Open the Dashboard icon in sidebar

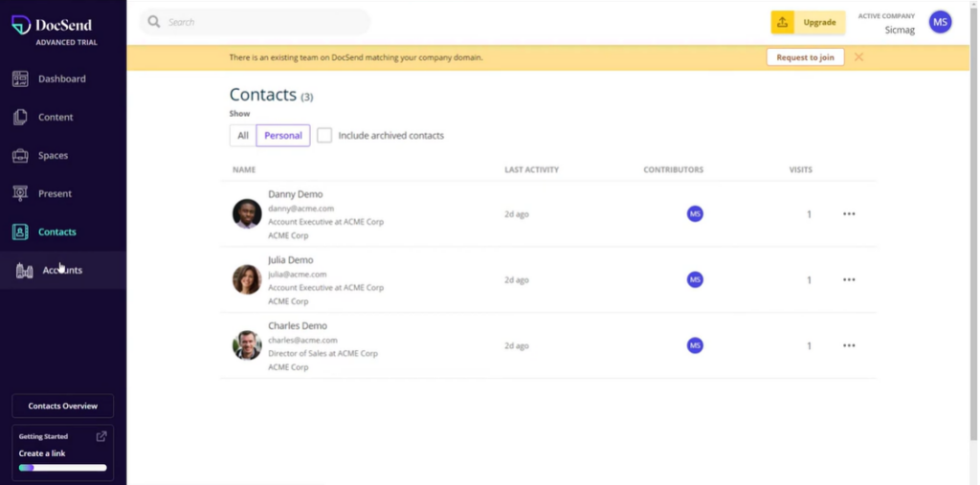pyautogui.click(x=20, y=78)
